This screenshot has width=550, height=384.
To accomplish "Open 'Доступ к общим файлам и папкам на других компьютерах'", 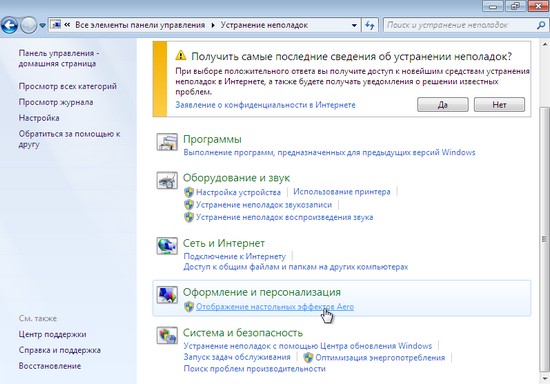I will [x=296, y=267].
